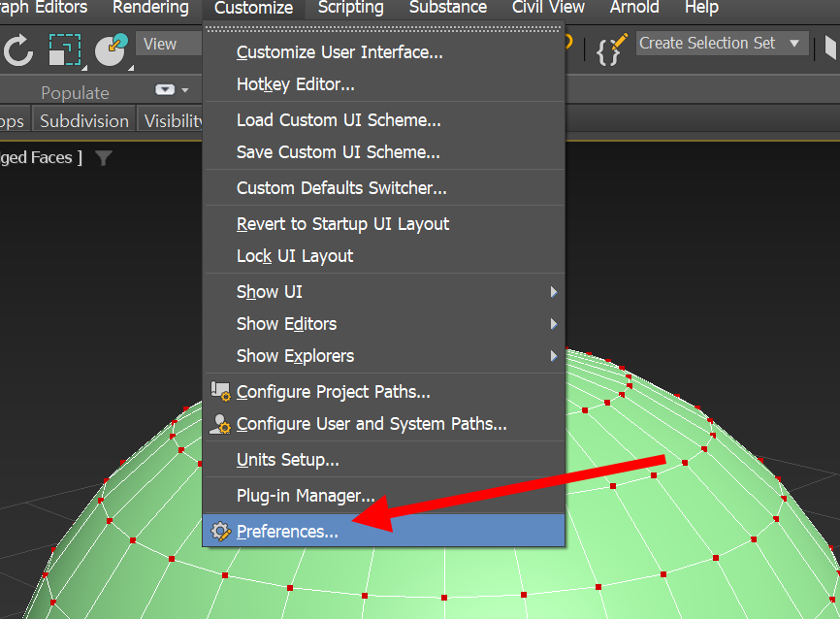Choose Save Custom UI Scheme...
This screenshot has width=840, height=619.
(x=383, y=152)
